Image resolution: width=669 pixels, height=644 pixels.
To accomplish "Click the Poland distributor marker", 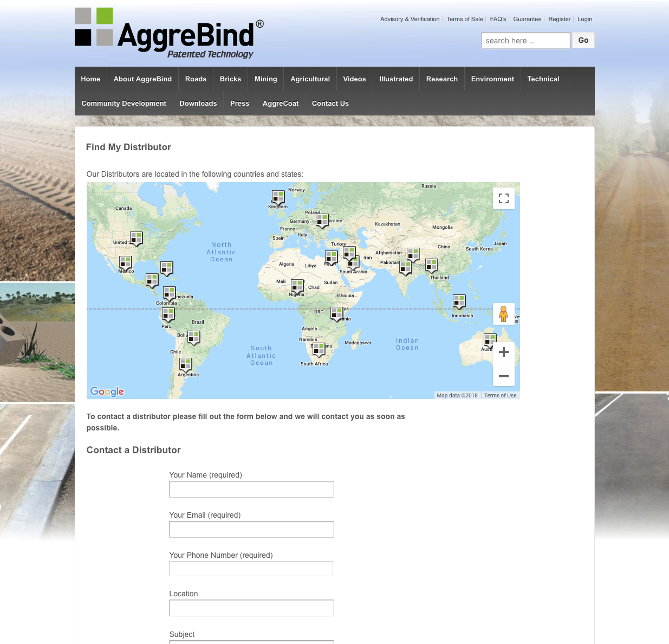I will click(x=322, y=221).
